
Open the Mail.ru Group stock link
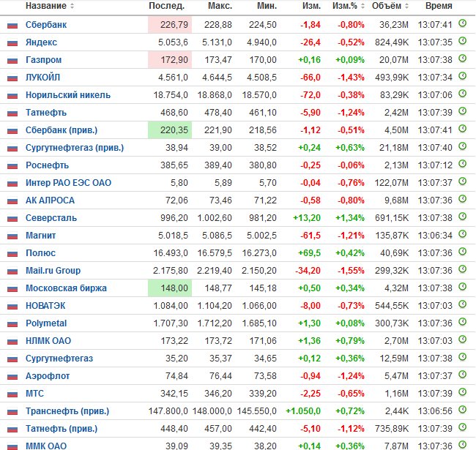[x=53, y=271]
